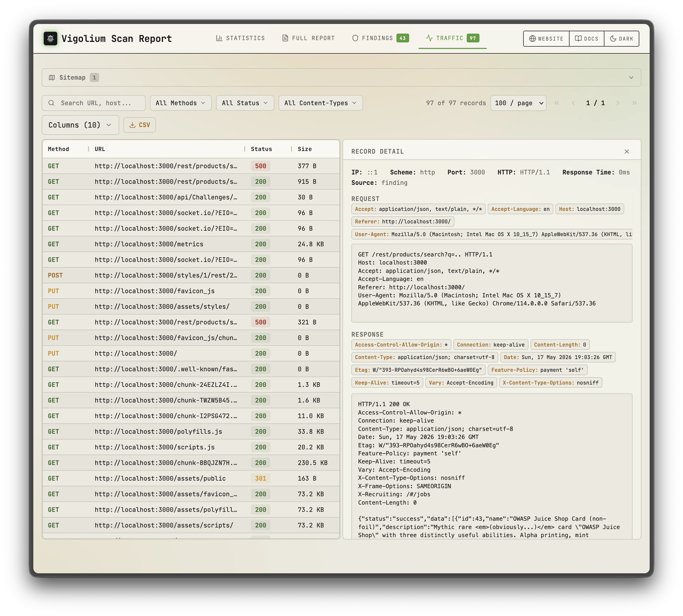Screen dimensions: 683x616
Task: Click the Etag response header tag
Action: (418, 370)
